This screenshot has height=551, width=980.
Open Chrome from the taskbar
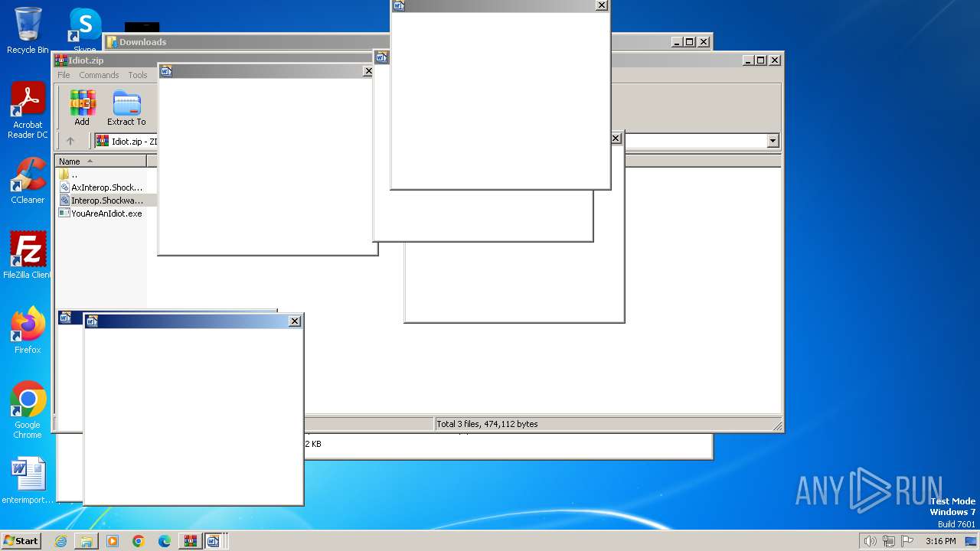(139, 541)
